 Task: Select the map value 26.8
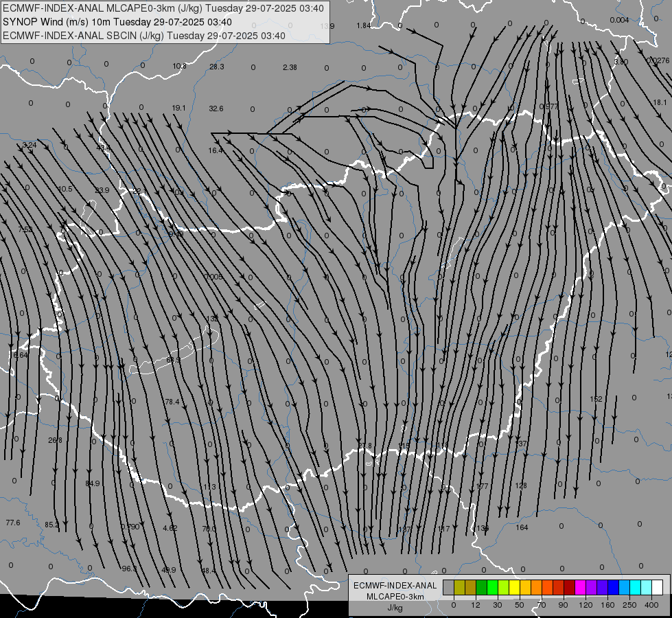tap(55, 440)
